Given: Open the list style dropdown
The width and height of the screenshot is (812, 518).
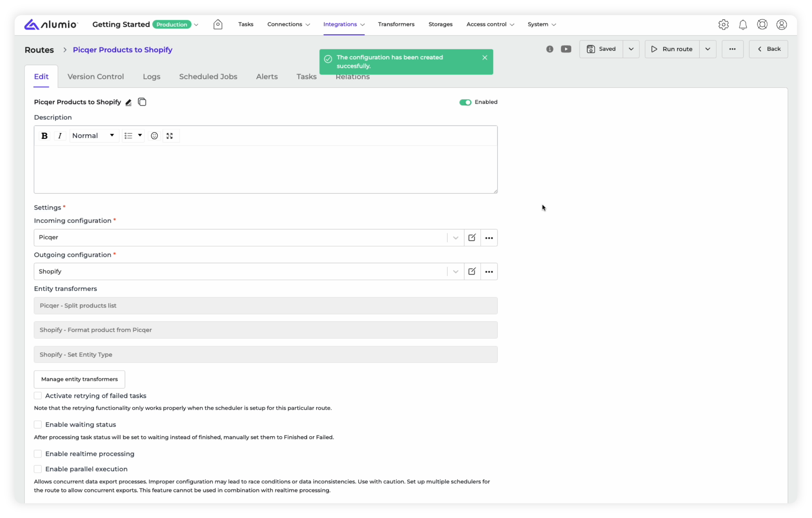Looking at the screenshot, I should 133,136.
